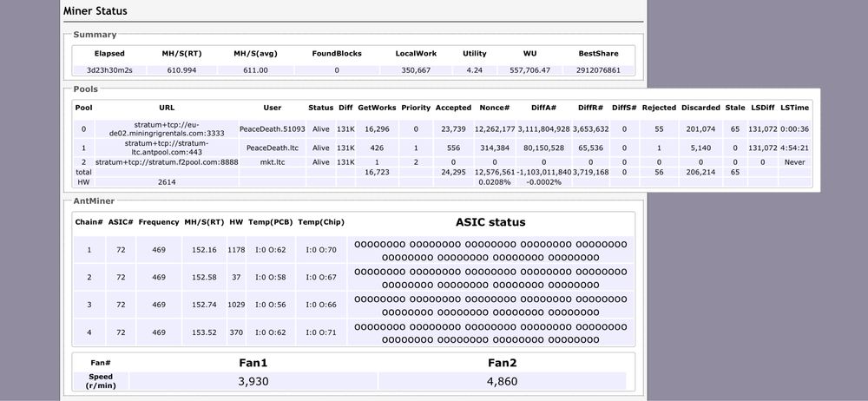868x401 pixels.
Task: Select chain 1 MH/S(RT) value 152.16
Action: [204, 250]
